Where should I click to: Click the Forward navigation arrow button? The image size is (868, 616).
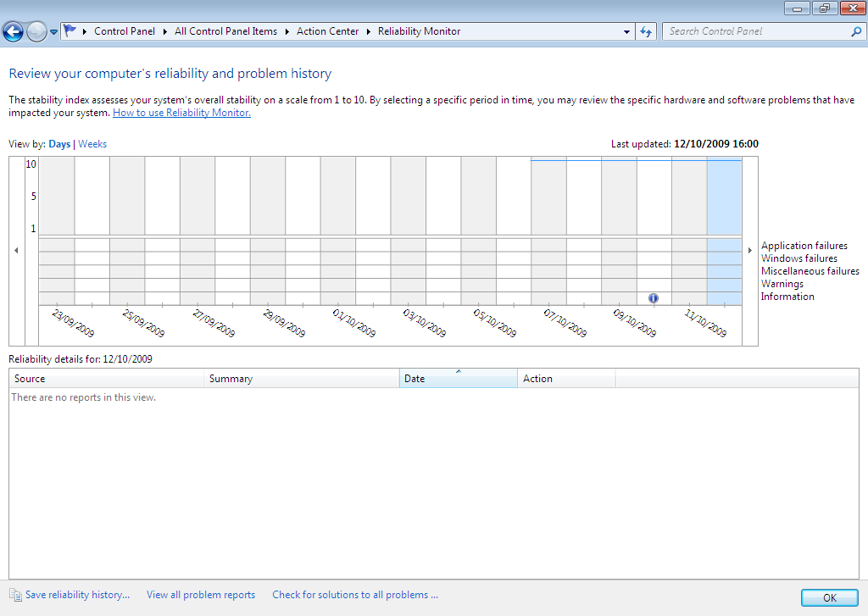click(36, 32)
